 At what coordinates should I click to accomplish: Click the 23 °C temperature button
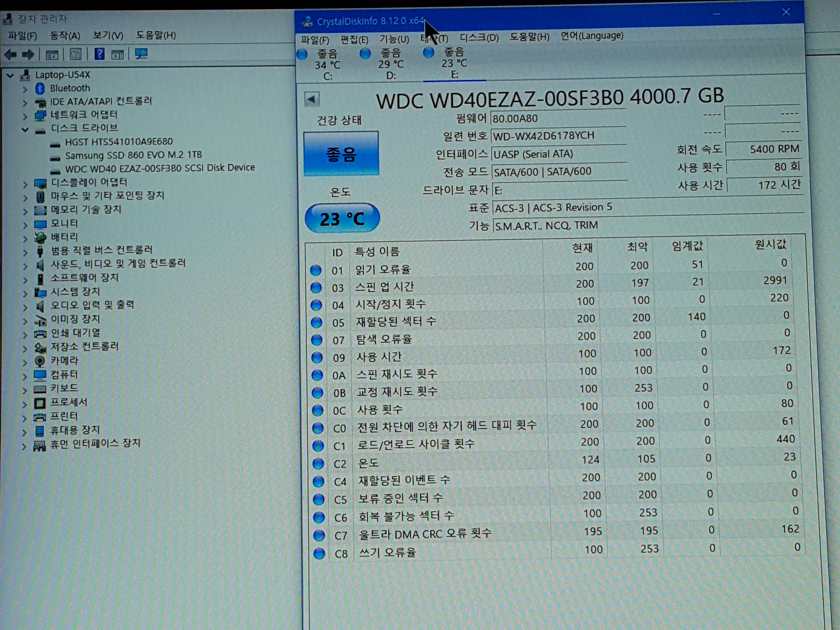342,218
